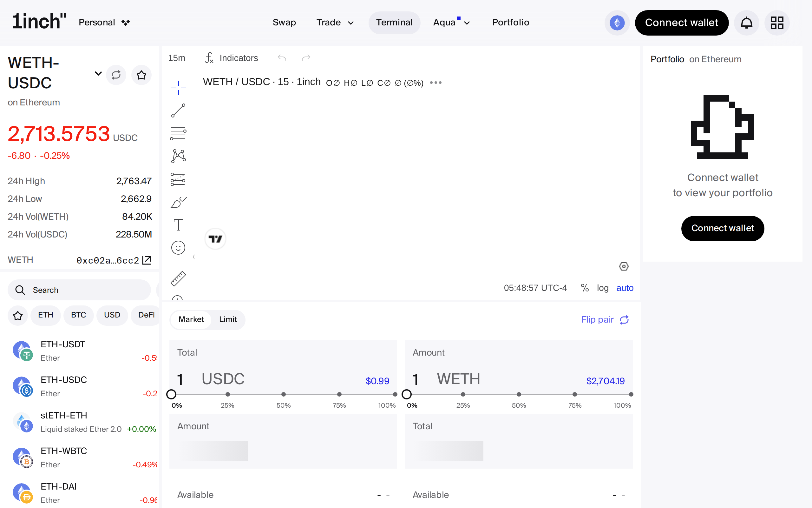
Task: Select the crosshair cursor tool
Action: (x=178, y=88)
